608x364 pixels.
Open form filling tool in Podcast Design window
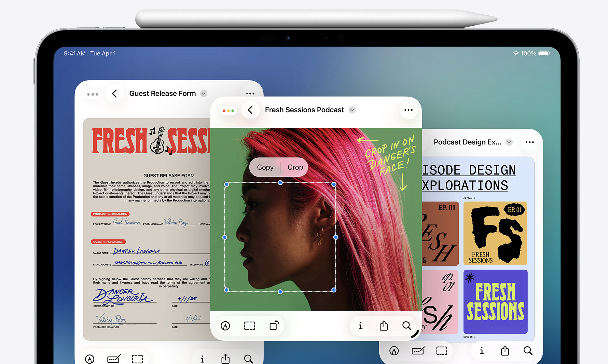(418, 351)
